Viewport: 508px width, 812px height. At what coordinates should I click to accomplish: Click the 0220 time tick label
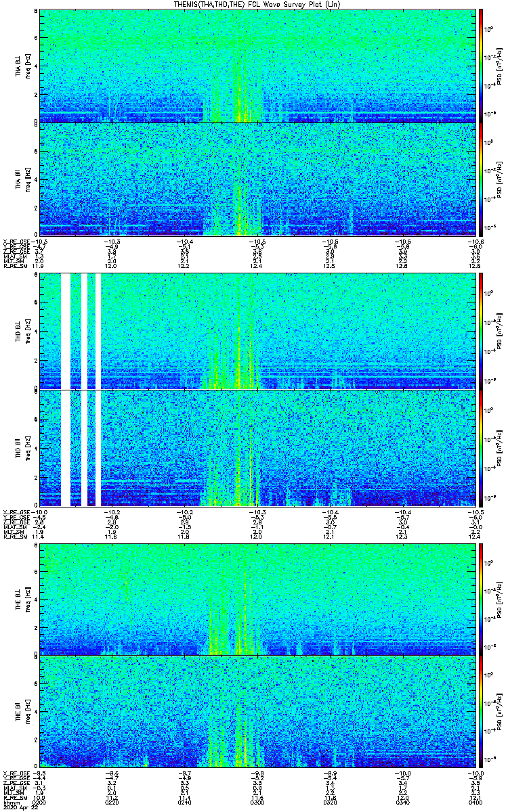point(112,802)
